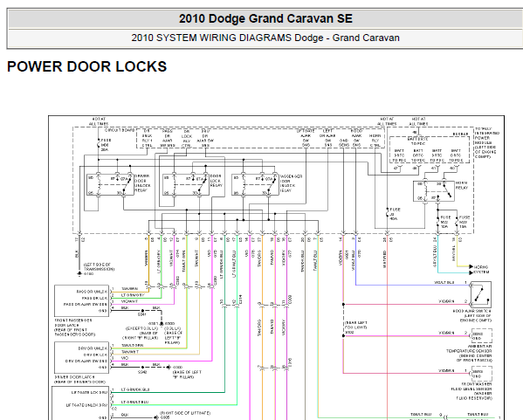Click the 'LIFTGATE UNLCK DRV' pin label
The image size is (523, 420).
pyautogui.click(x=87, y=405)
